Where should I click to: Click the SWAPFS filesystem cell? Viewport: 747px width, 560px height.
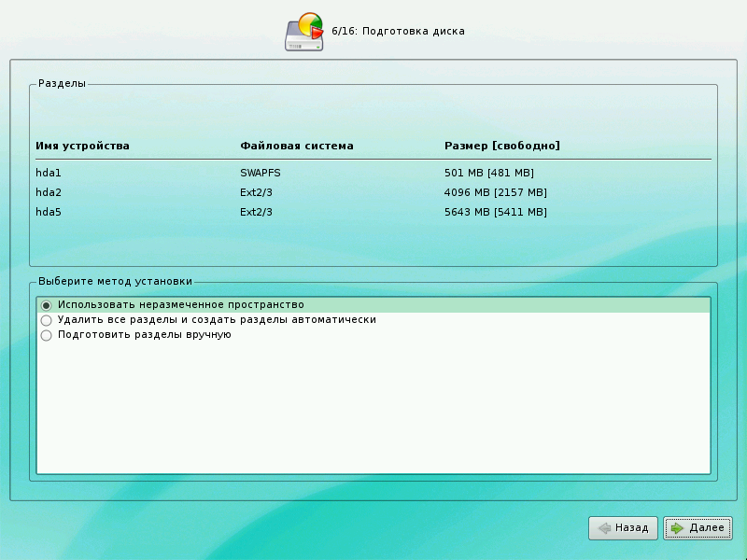pyautogui.click(x=261, y=173)
